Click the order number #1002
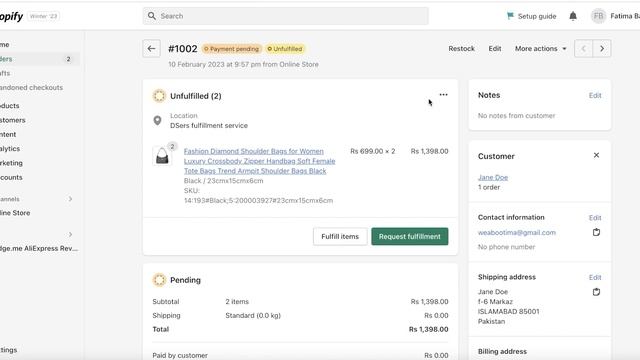640x360 pixels. [x=182, y=49]
